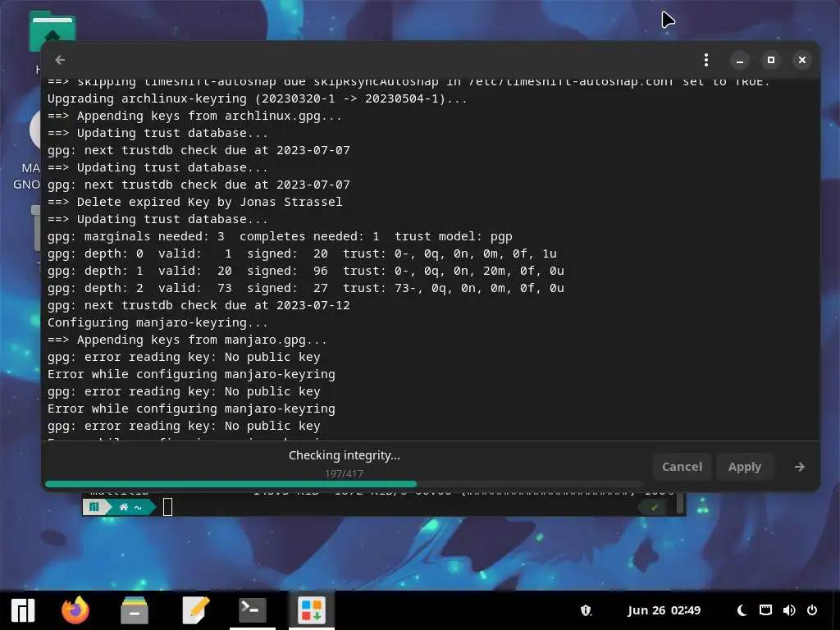Click the terminal prompt input cursor
The image size is (840, 630).
pyautogui.click(x=167, y=507)
